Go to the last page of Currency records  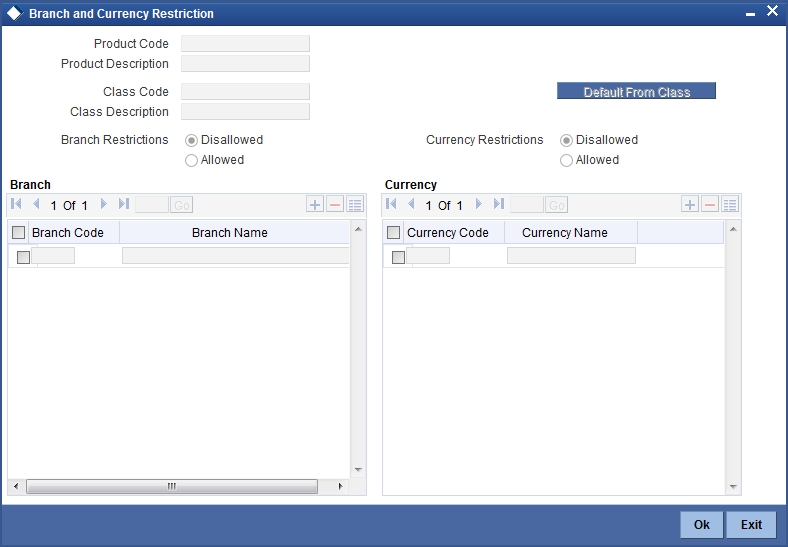(x=499, y=204)
